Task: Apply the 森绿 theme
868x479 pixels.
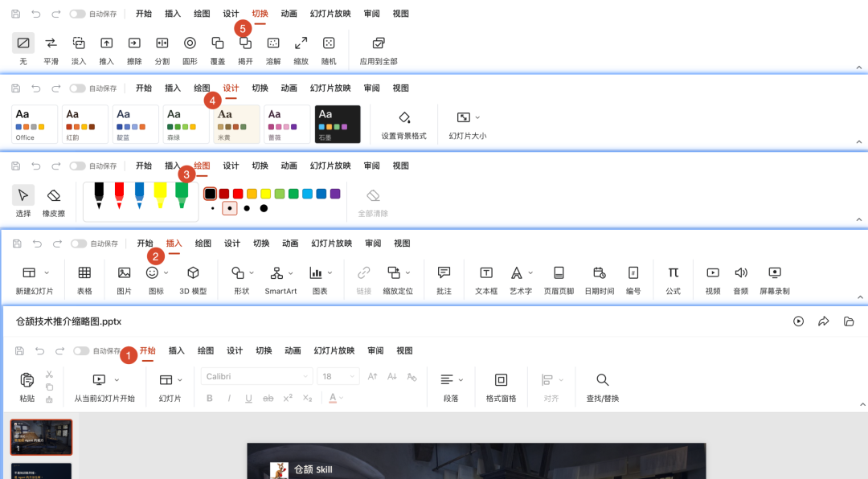Action: 186,124
